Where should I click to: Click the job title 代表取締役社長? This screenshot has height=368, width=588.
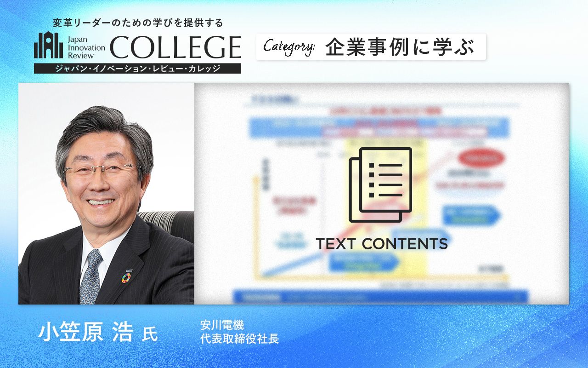[239, 339]
